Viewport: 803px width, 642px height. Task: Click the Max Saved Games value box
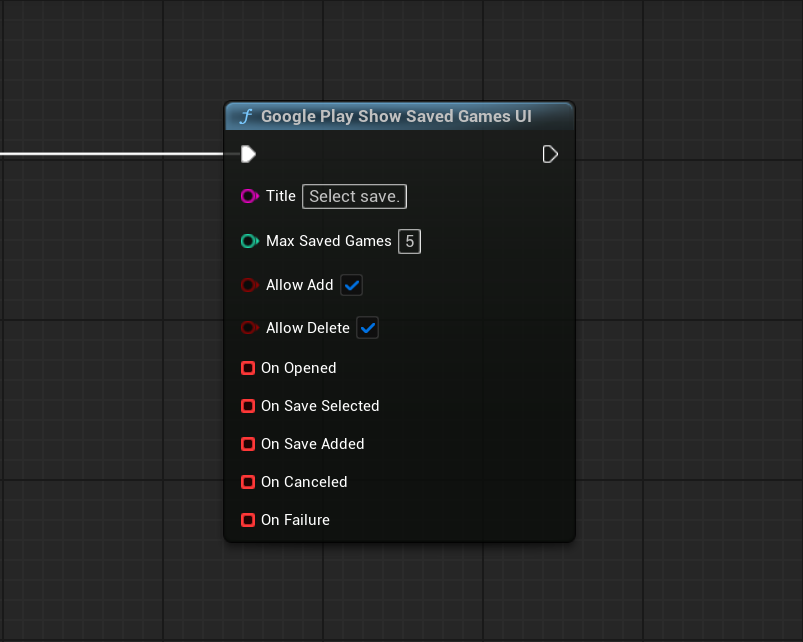pyautogui.click(x=409, y=241)
